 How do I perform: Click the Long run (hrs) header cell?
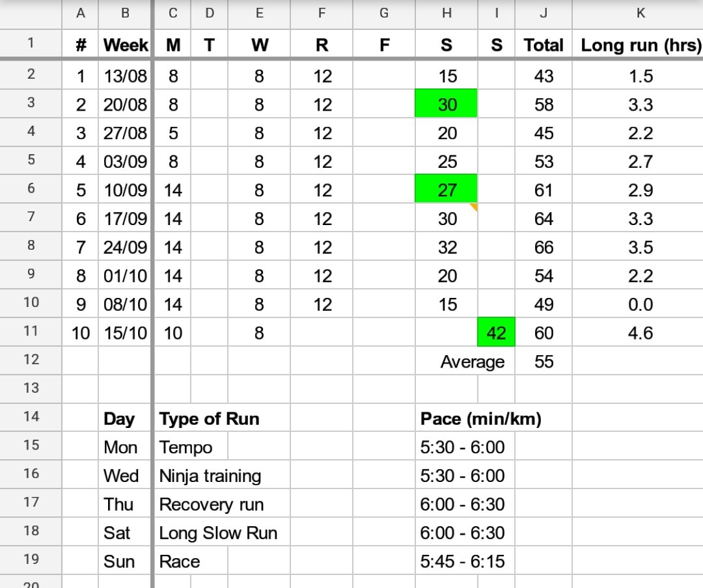[641, 45]
